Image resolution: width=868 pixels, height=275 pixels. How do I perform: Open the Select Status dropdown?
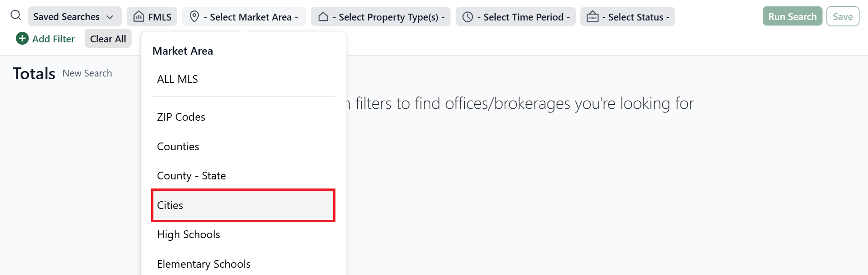point(627,16)
